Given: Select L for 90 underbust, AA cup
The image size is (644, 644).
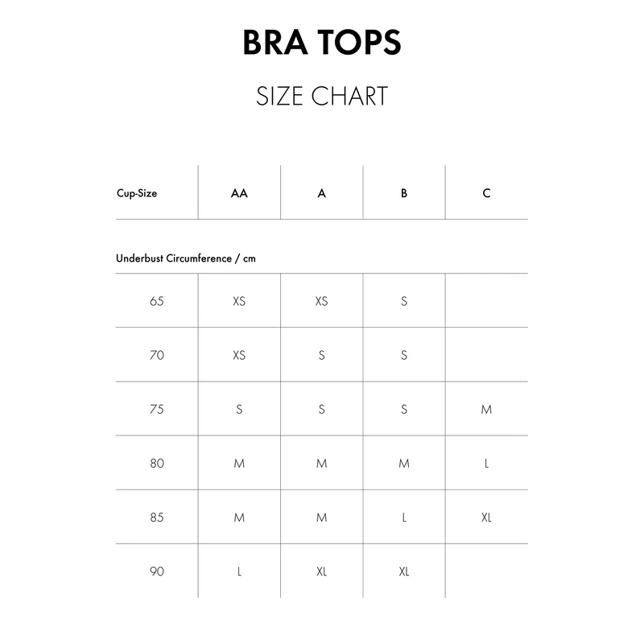Looking at the screenshot, I should tap(239, 571).
